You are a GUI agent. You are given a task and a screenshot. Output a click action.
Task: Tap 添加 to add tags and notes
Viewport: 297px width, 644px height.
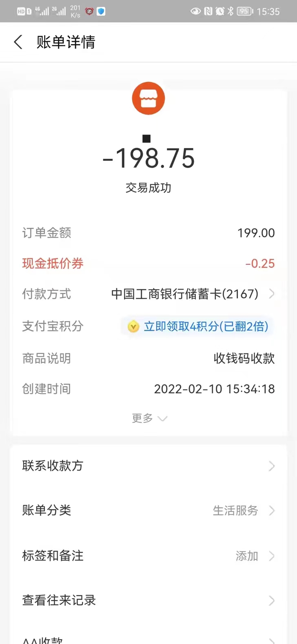(247, 556)
